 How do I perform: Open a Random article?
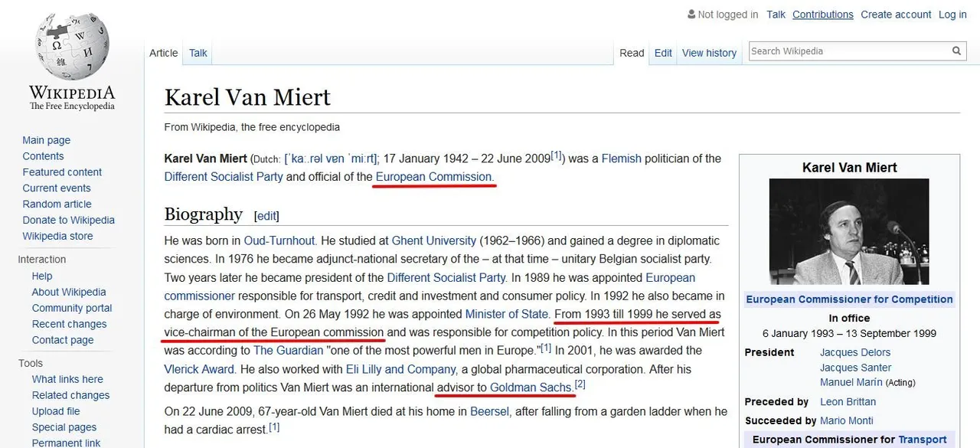[x=57, y=204]
